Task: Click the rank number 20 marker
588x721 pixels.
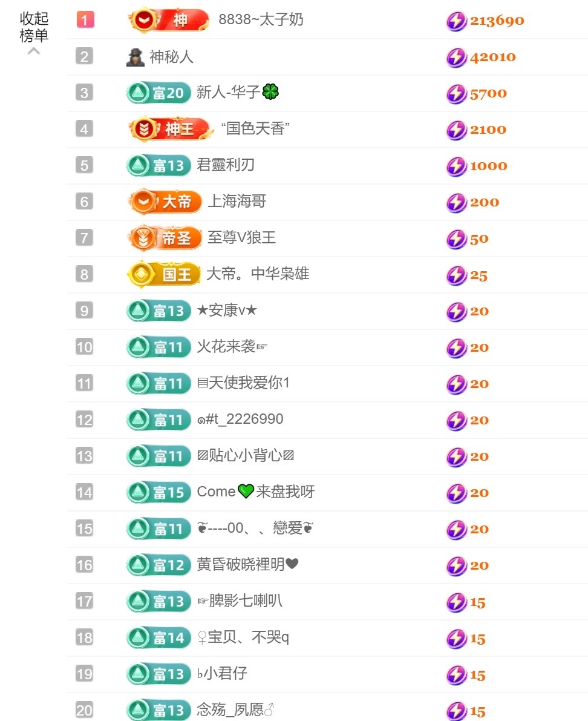Action: point(85,709)
